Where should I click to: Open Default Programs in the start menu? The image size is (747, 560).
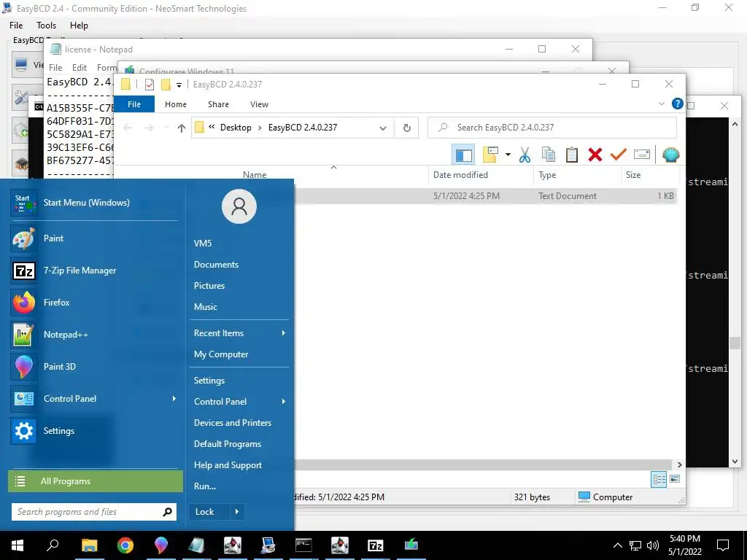(228, 444)
